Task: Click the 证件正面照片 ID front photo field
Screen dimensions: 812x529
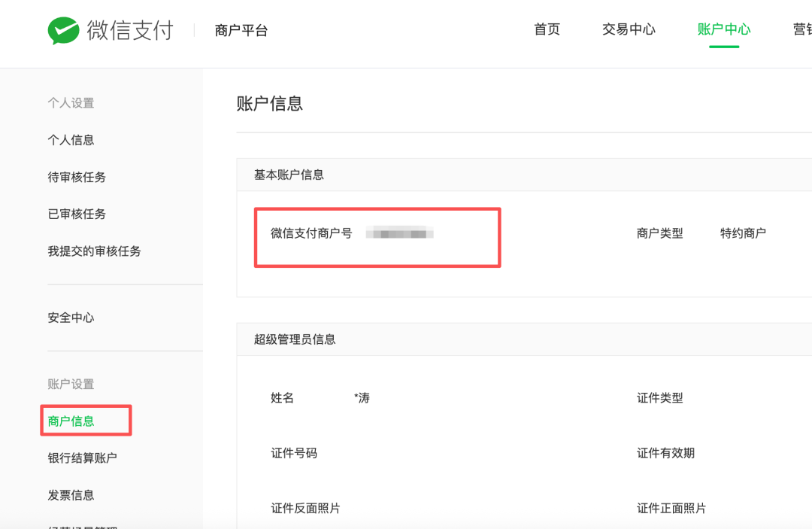Action: click(671, 508)
